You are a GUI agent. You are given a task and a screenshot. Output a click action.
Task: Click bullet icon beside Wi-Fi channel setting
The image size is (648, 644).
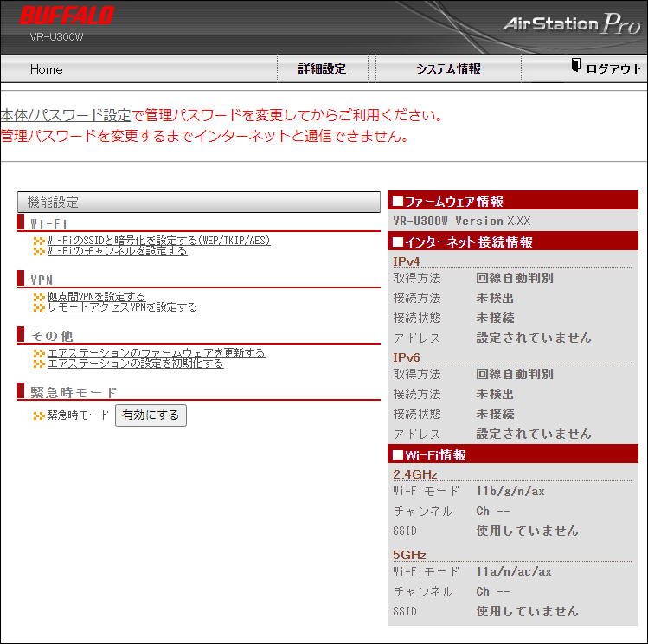click(38, 251)
